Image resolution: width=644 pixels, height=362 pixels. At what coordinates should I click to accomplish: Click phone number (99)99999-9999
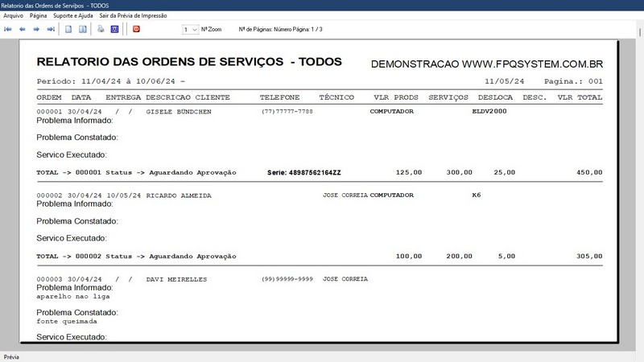(x=287, y=278)
